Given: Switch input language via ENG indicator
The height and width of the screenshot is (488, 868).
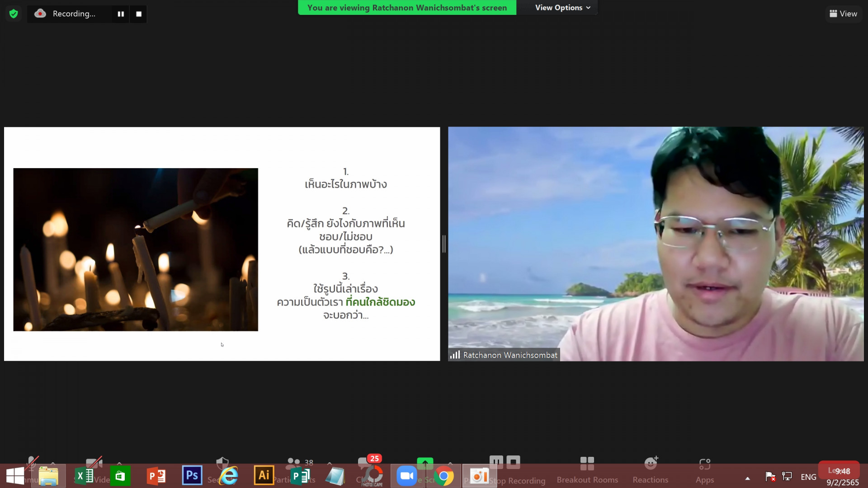Looking at the screenshot, I should tap(808, 477).
